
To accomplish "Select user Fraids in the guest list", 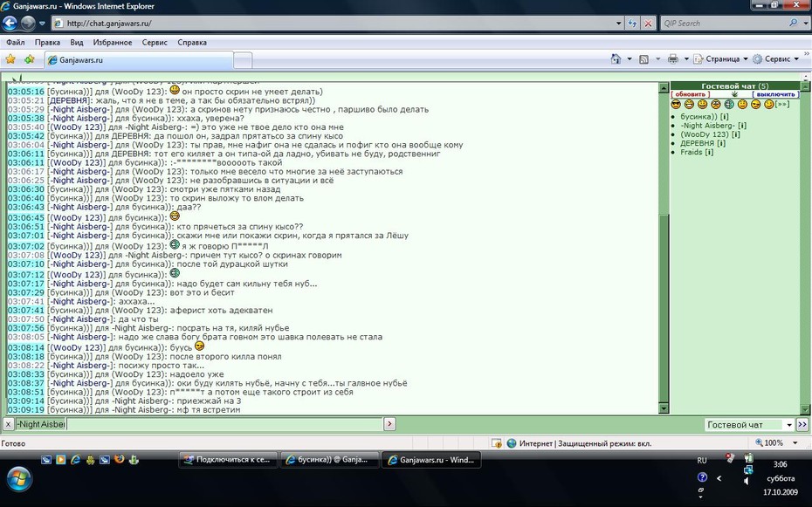I will pyautogui.click(x=691, y=152).
